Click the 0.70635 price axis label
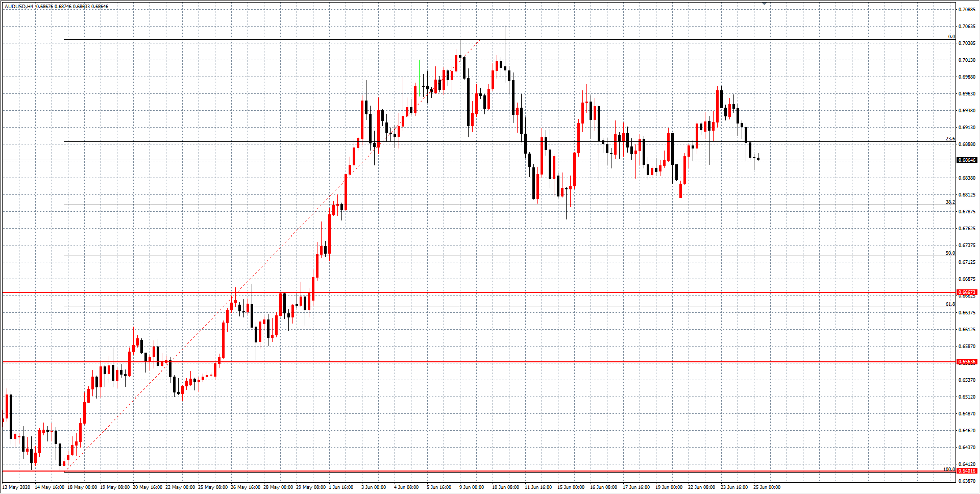980x494 pixels. tap(967, 27)
